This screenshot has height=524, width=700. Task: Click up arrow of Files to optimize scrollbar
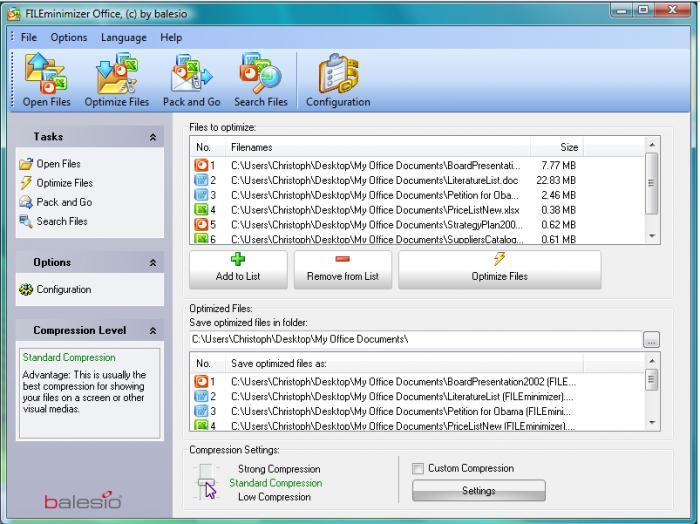tap(652, 145)
